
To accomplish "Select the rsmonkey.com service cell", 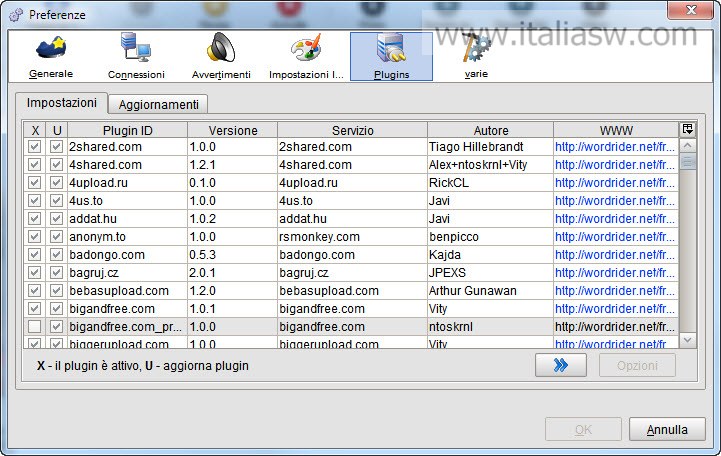I will pyautogui.click(x=353, y=236).
